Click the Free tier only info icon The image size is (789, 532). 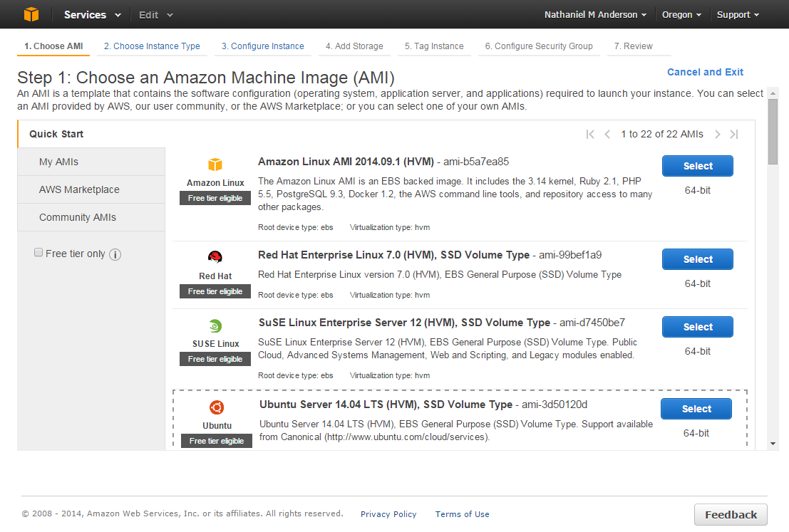115,254
